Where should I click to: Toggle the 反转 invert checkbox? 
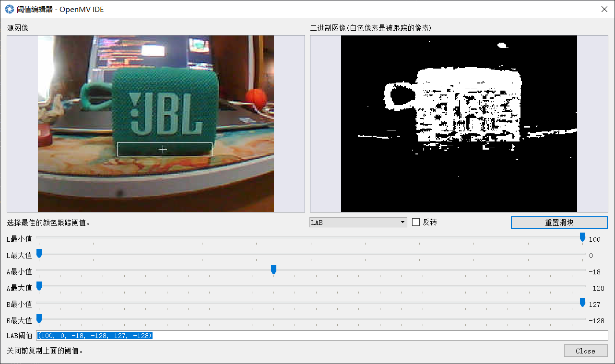416,222
